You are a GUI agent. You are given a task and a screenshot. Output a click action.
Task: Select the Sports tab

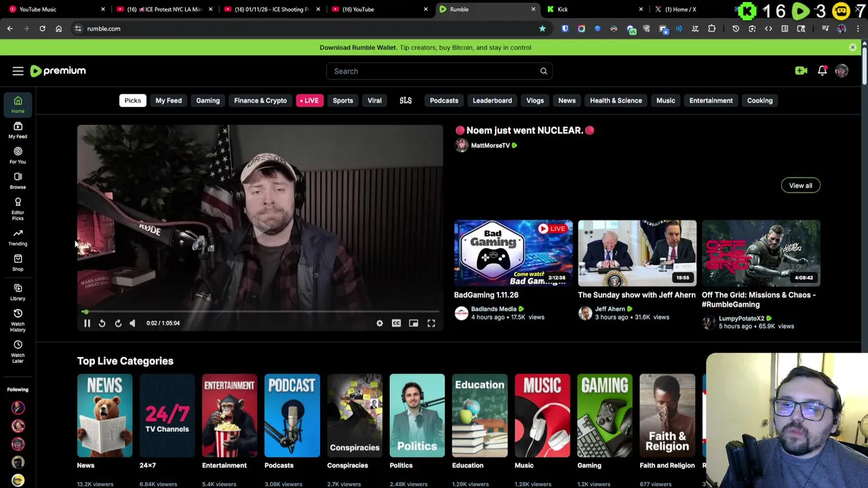pyautogui.click(x=342, y=100)
